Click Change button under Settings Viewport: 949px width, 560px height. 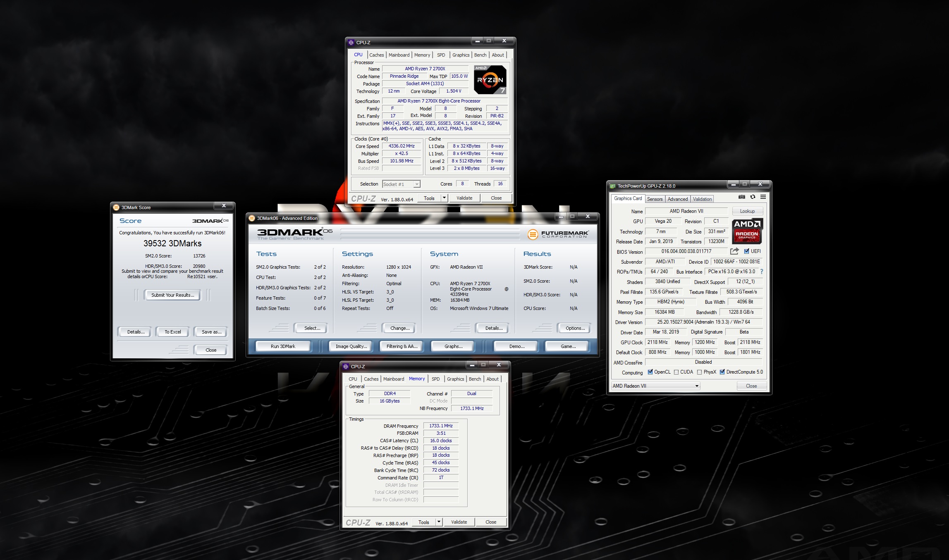click(399, 328)
